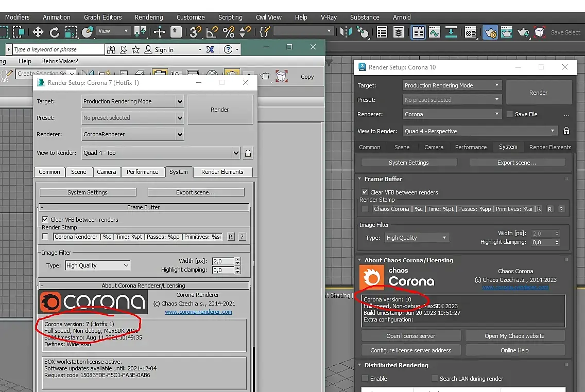Viewport: 585px width, 392px height.
Task: Open the Rendering menu
Action: pyautogui.click(x=149, y=17)
